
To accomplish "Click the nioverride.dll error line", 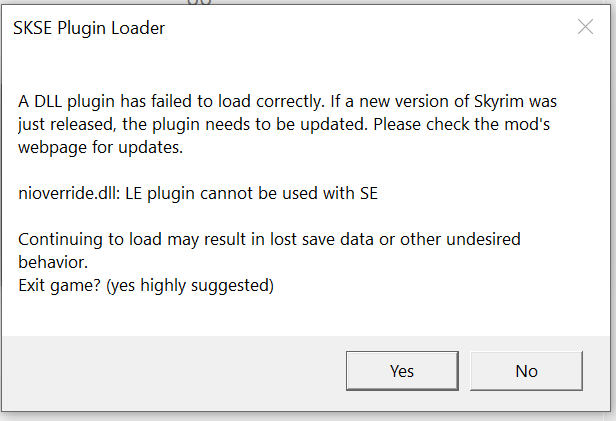I will pyautogui.click(x=198, y=194).
